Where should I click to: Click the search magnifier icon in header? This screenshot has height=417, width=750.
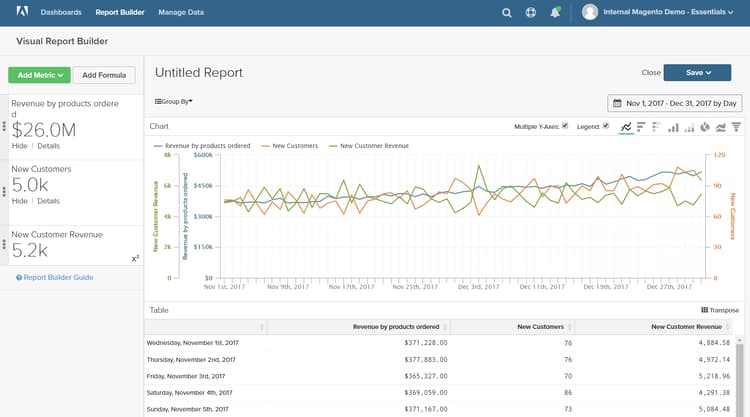coord(507,13)
